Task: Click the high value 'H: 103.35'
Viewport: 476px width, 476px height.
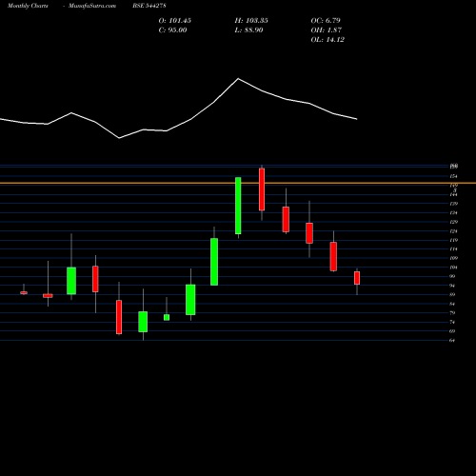Action: coord(251,21)
